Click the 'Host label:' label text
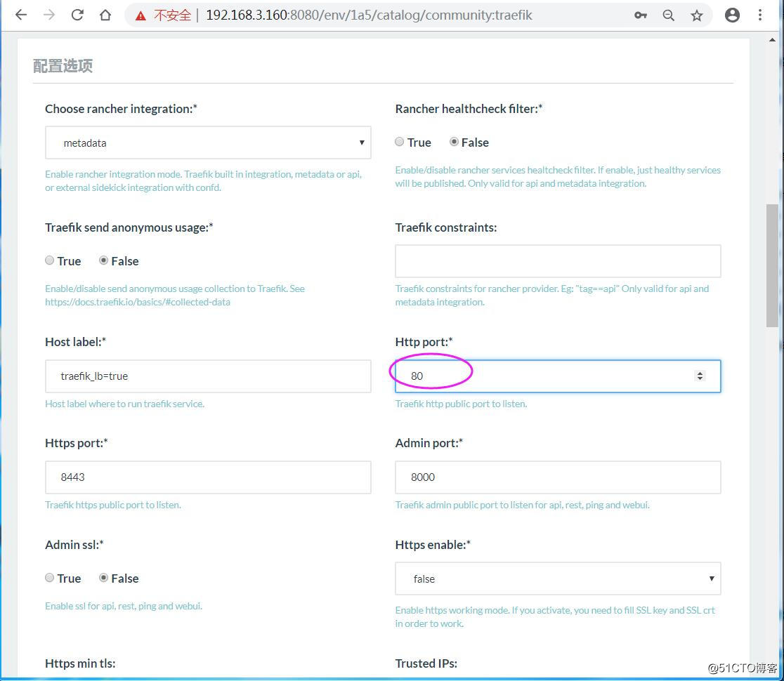This screenshot has height=681, width=784. [75, 342]
